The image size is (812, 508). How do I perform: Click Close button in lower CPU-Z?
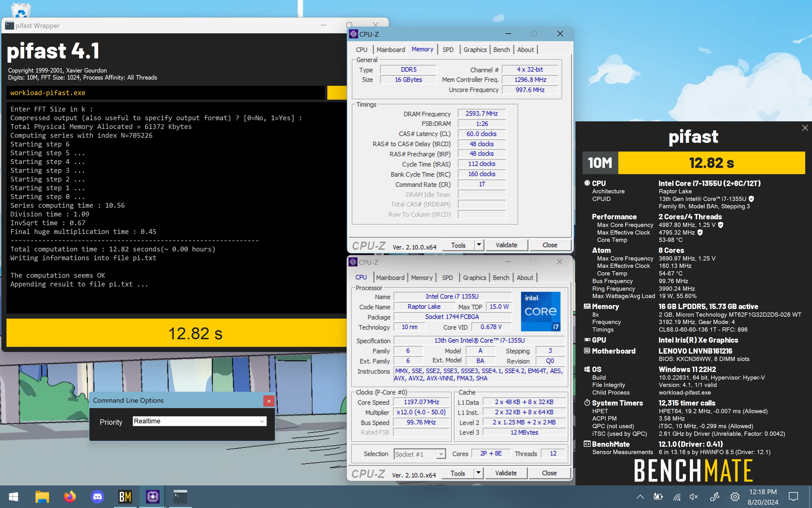pos(549,473)
